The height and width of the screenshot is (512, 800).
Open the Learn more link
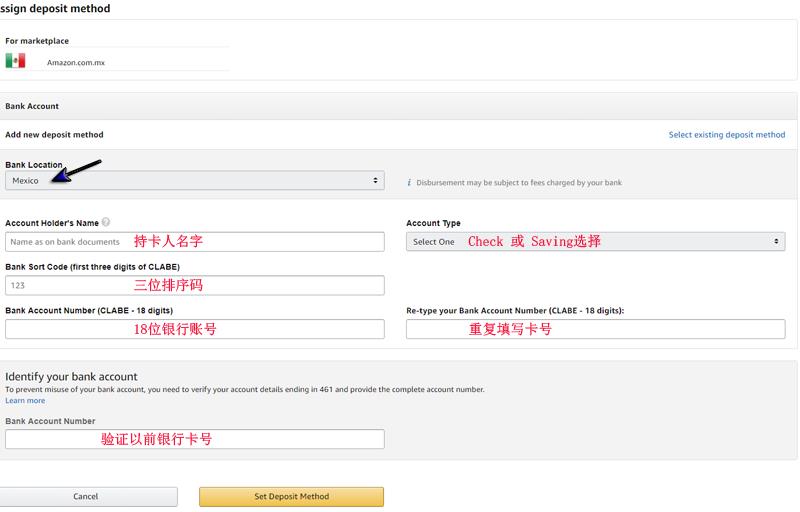pyautogui.click(x=25, y=400)
